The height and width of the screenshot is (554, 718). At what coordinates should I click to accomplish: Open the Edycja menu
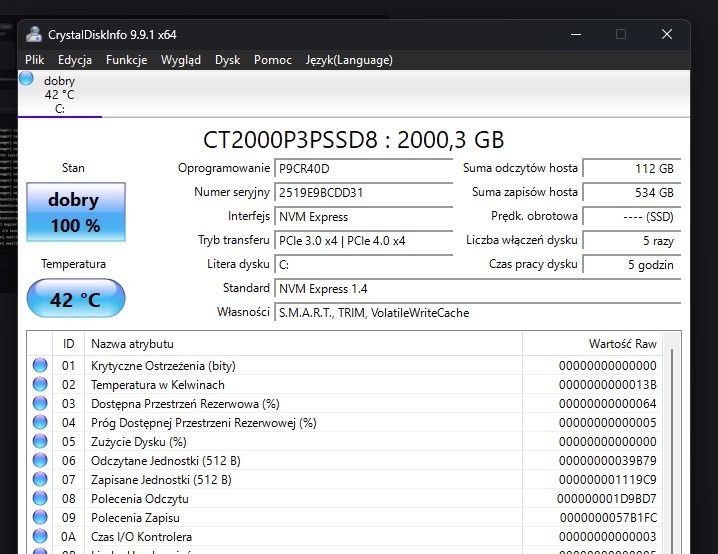(x=75, y=60)
